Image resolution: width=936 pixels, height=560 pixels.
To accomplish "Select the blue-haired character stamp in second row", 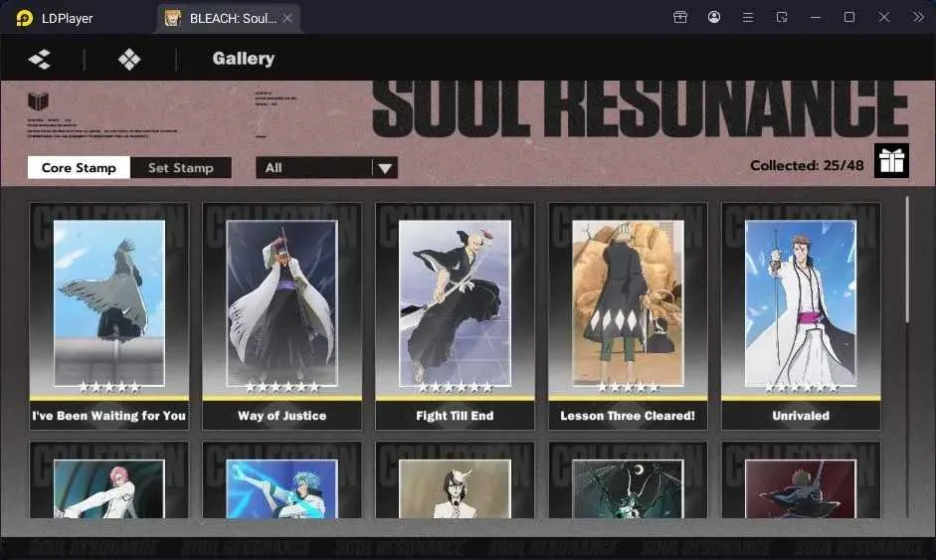I will click(x=281, y=480).
